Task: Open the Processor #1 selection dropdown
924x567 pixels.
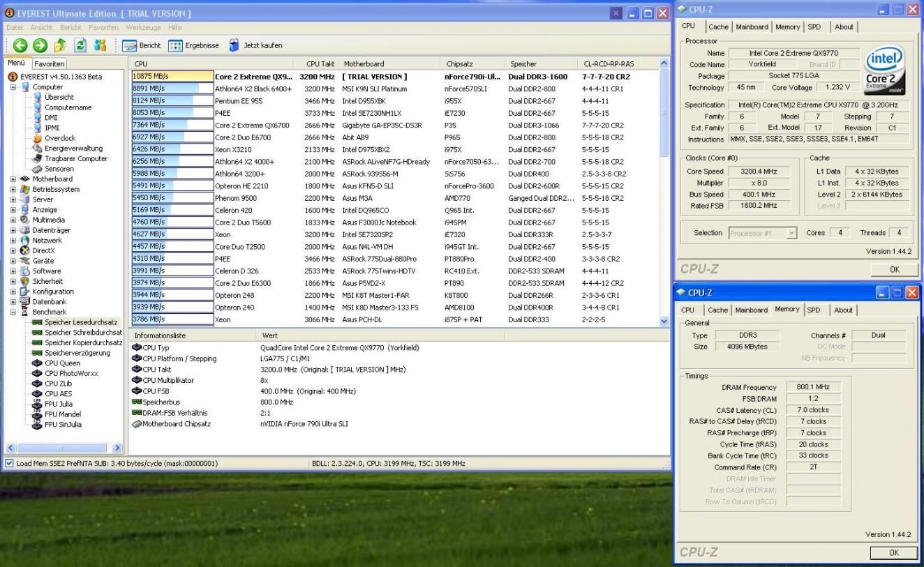Action: (x=763, y=233)
